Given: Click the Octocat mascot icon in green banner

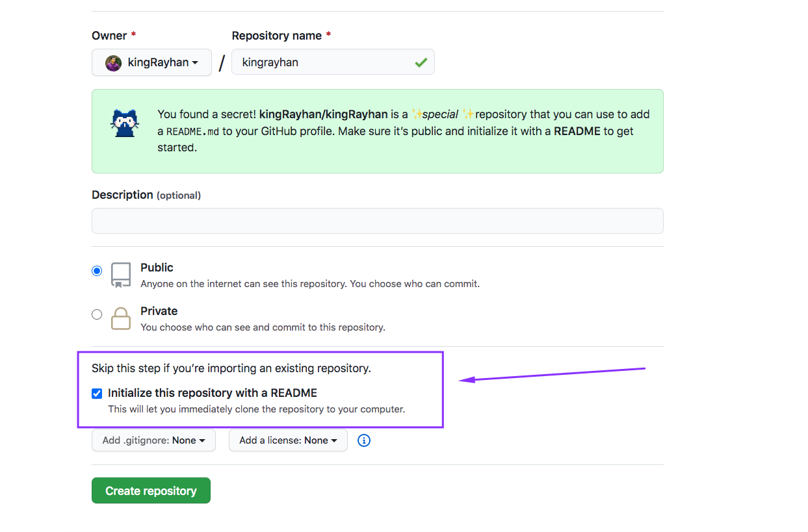Looking at the screenshot, I should 125,123.
